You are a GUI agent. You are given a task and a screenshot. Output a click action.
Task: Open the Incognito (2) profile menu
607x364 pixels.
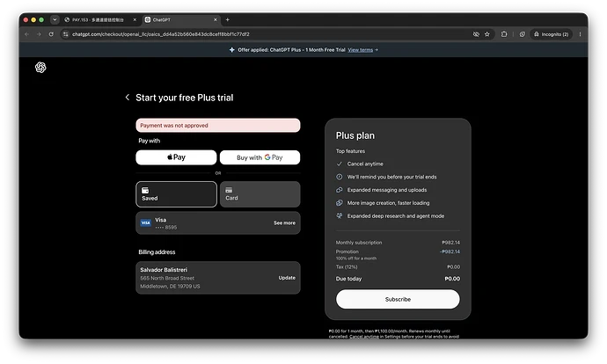click(552, 34)
